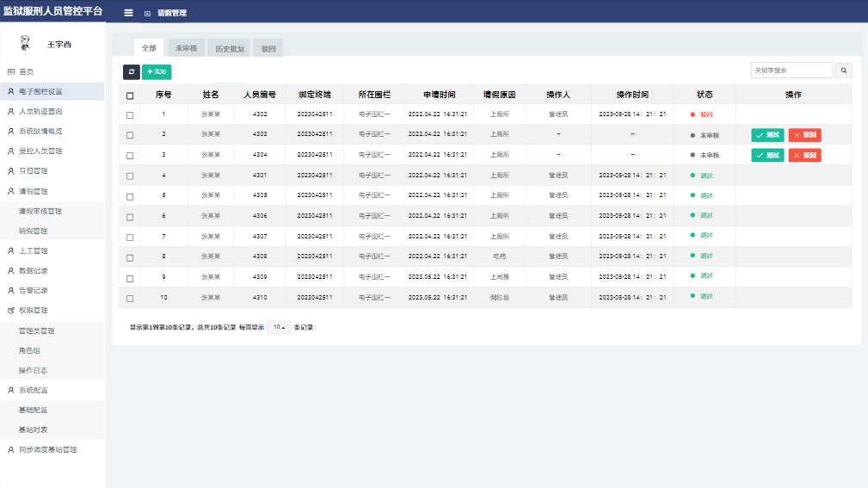
Task: Click the 权限管理 key icon
Action: point(11,310)
